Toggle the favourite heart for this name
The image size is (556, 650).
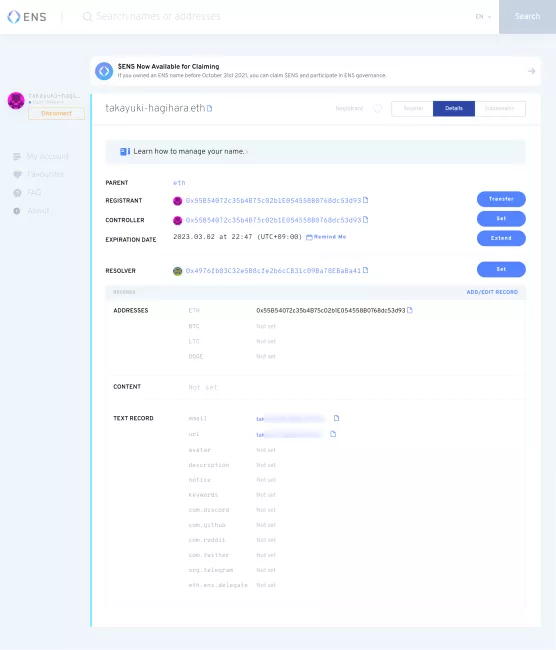[377, 109]
